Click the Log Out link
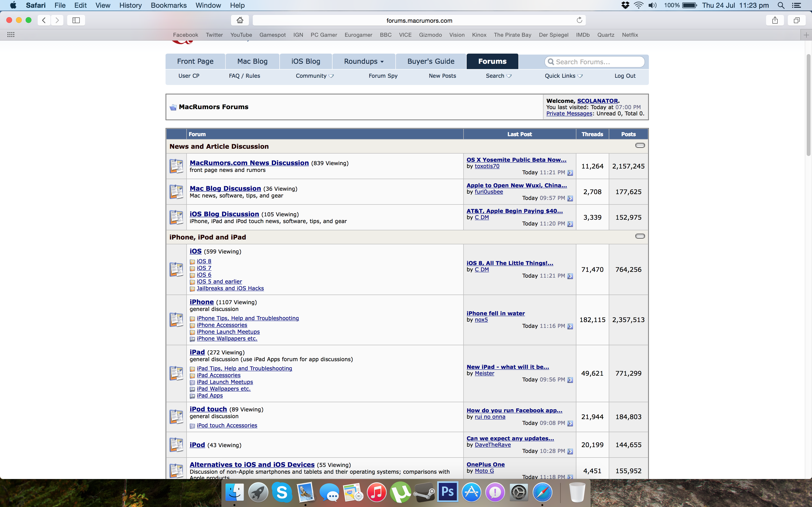This screenshot has width=812, height=507. [625, 76]
